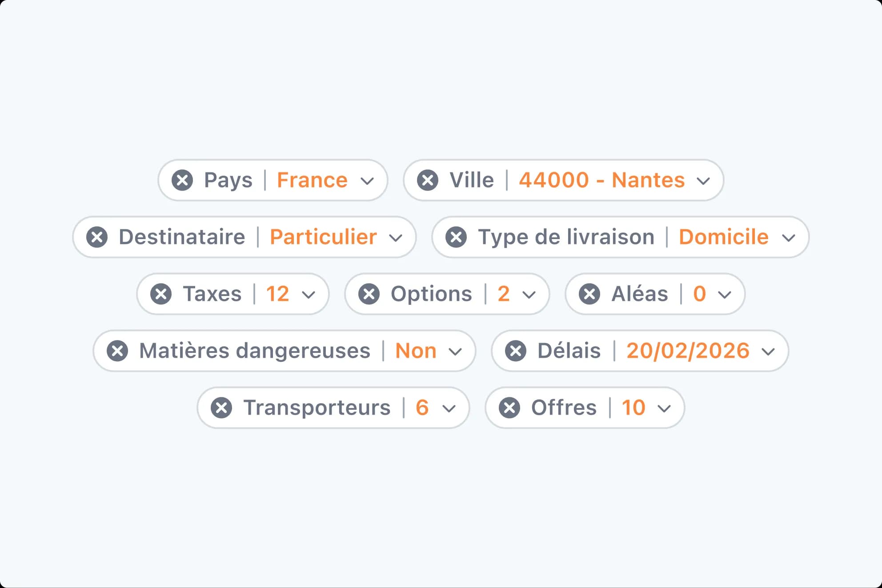Expand the Ville chevron
The height and width of the screenshot is (588, 882).
tap(704, 181)
